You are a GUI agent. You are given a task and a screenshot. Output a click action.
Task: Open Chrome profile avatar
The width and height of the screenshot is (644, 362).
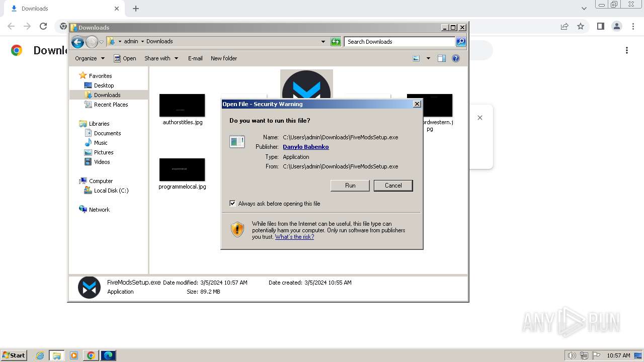617,26
